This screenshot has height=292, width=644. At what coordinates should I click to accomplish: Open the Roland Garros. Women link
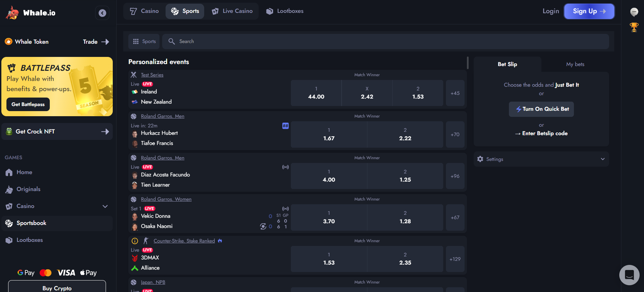click(x=166, y=199)
